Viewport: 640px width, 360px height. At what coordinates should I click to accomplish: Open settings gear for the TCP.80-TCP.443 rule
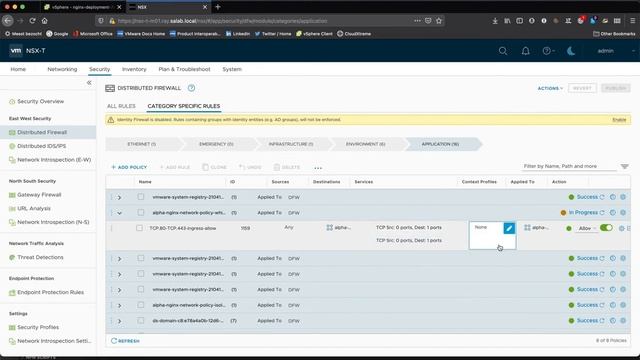click(x=622, y=229)
